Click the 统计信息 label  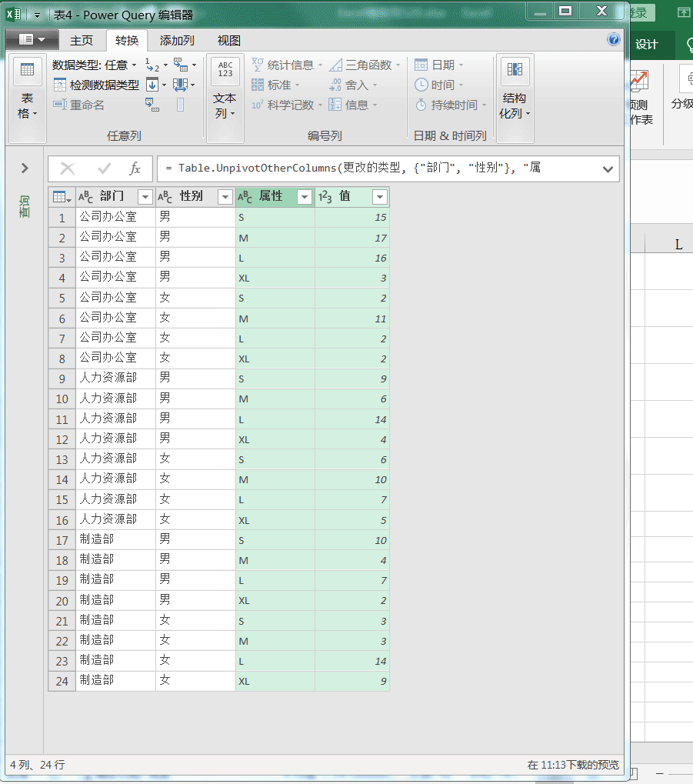(291, 65)
